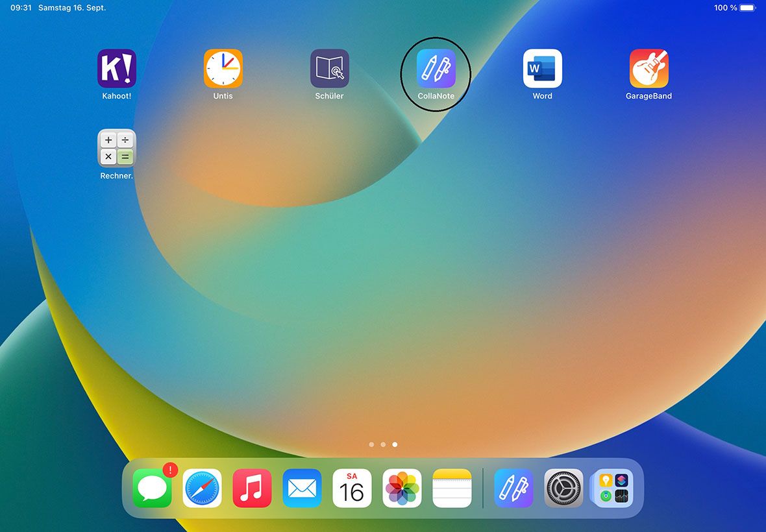Image resolution: width=766 pixels, height=532 pixels.
Task: Open the Music app in dock
Action: [252, 488]
